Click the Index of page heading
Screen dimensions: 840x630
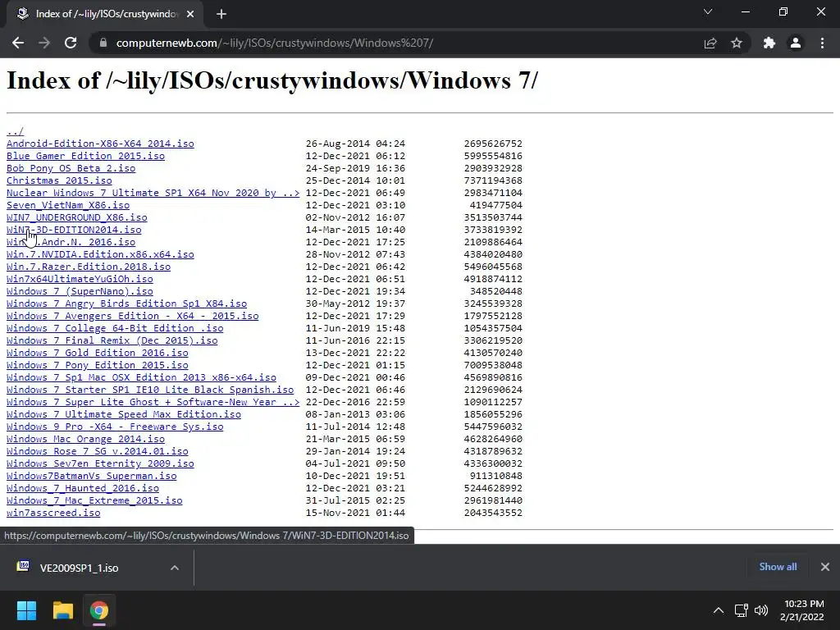[272, 81]
